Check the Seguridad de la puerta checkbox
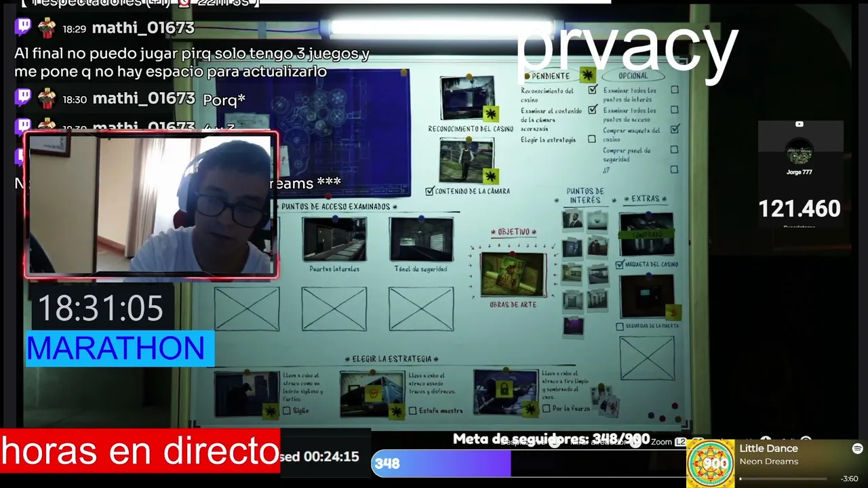The image size is (868, 488). [620, 326]
